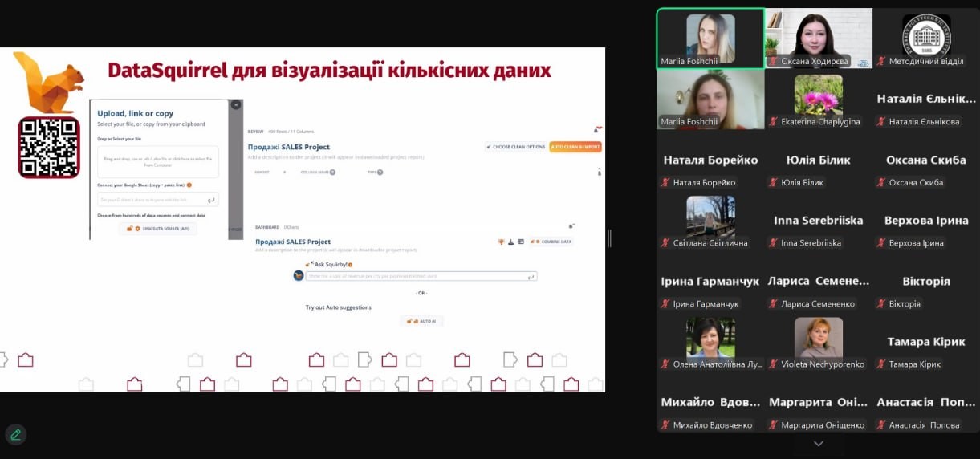The image size is (980, 459).
Task: Click muted mic icon of Михайло Вдовченко
Action: coord(665,425)
